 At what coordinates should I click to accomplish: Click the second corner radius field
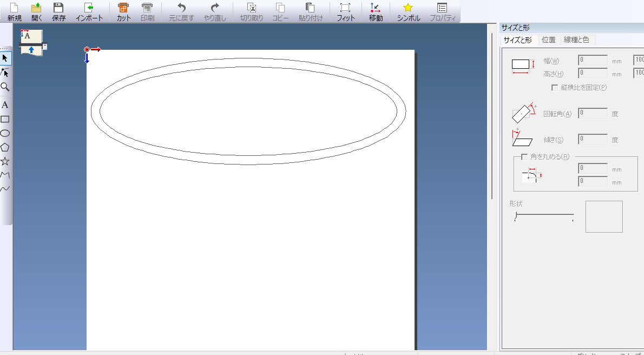593,181
